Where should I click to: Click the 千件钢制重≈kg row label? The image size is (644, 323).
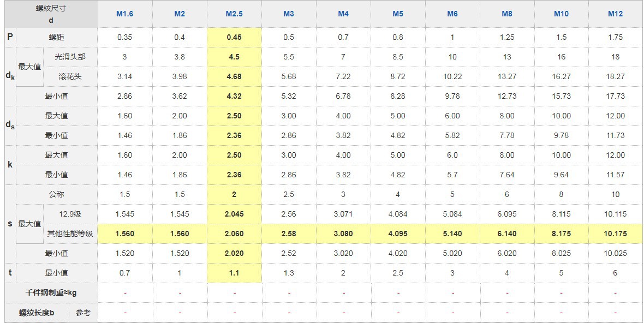[51, 292]
